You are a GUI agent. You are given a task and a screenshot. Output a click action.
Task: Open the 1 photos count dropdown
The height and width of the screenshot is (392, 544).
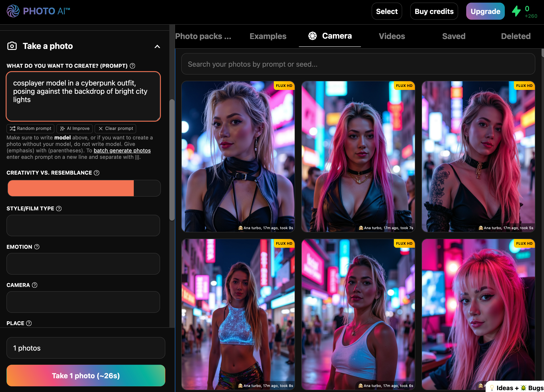[x=86, y=348]
